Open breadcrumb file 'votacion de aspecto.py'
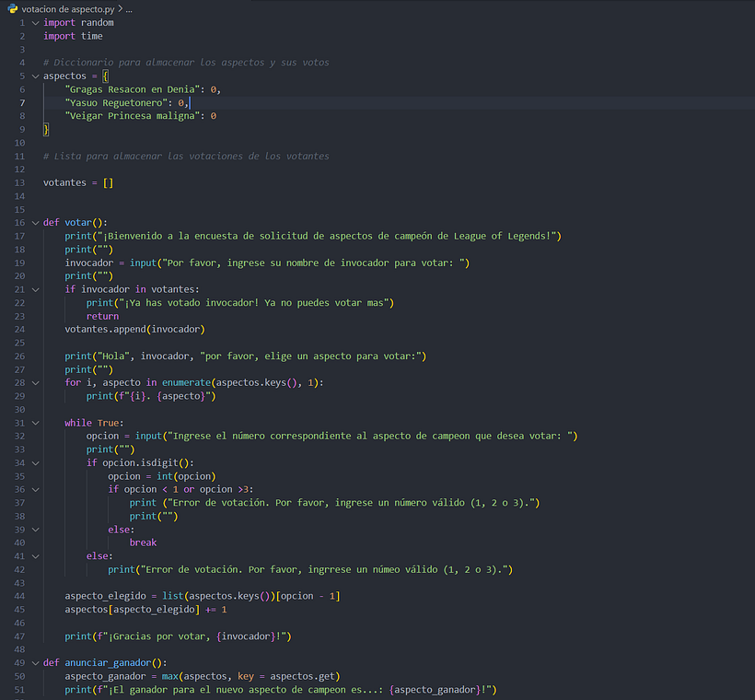This screenshot has height=700, width=755. 68,9
